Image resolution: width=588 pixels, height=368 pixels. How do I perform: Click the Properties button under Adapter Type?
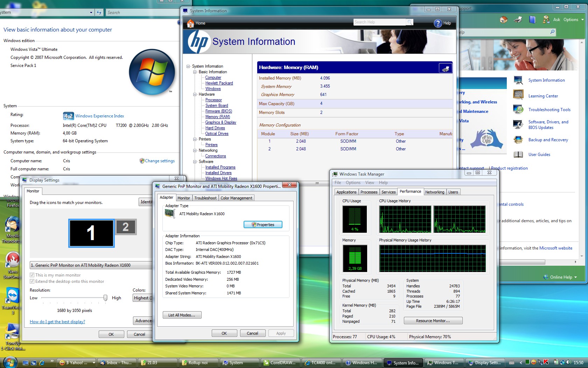click(x=263, y=225)
